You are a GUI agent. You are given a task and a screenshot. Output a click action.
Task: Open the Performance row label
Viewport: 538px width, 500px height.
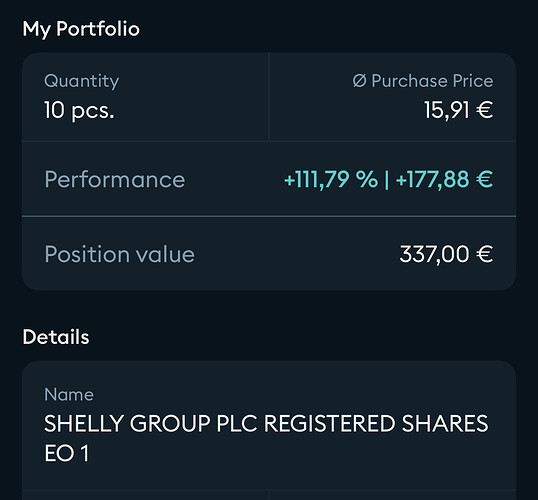point(115,179)
